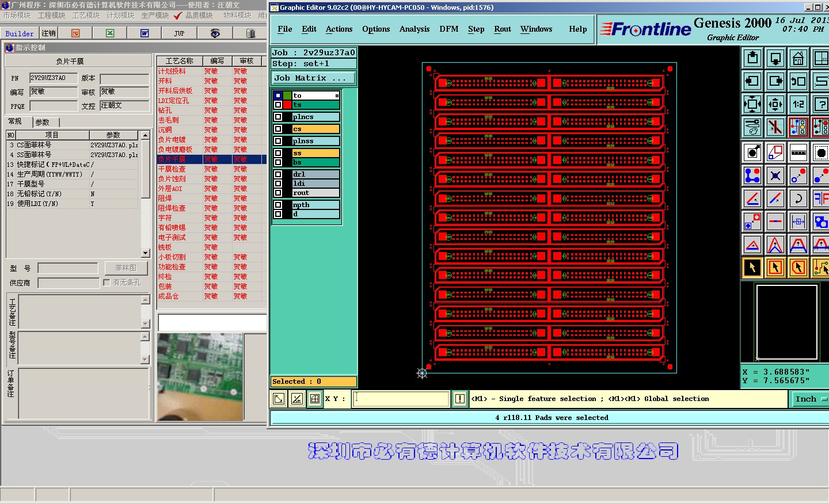Click the 1:2 scale zoom icon
Image resolution: width=829 pixels, height=504 pixels.
point(798,104)
